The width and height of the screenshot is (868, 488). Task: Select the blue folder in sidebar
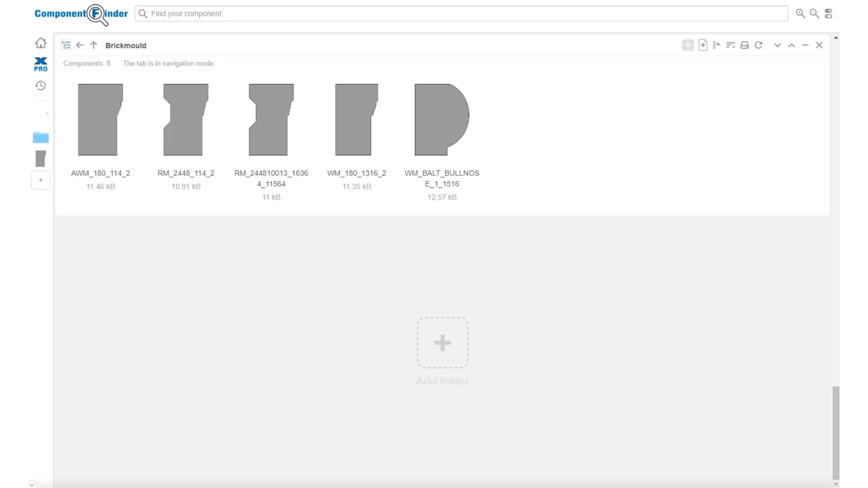point(41,137)
